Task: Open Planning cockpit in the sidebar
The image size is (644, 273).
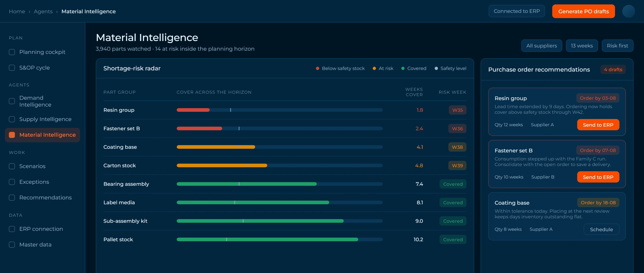Action: (x=42, y=52)
